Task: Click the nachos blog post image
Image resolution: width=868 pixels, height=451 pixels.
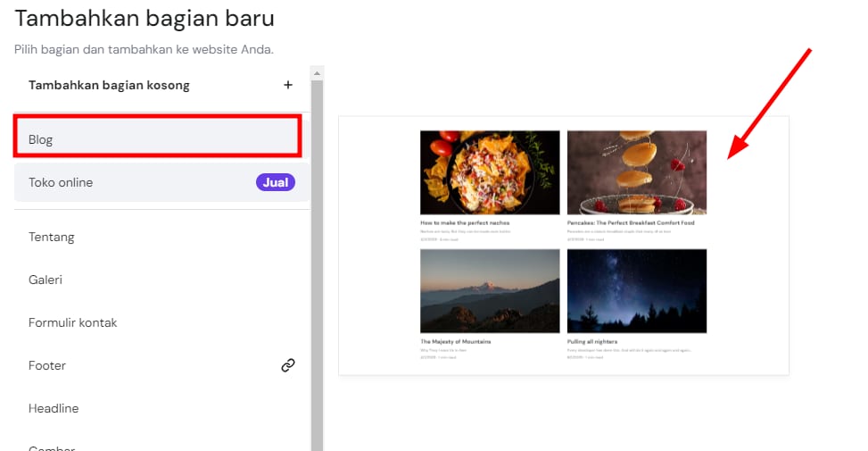Action: pos(490,172)
